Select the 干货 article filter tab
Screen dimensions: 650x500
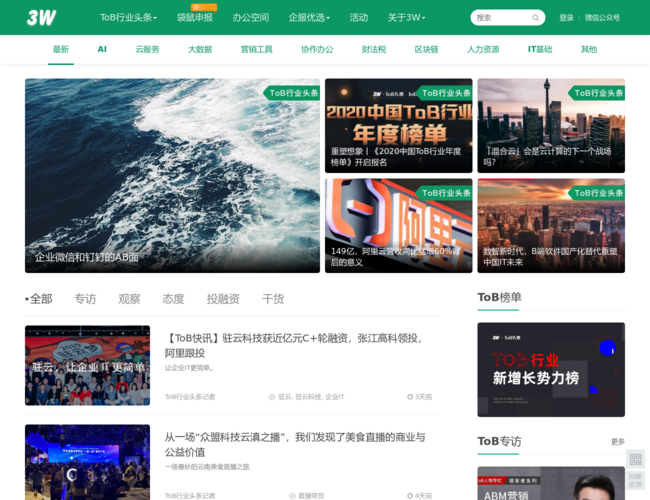click(x=273, y=299)
